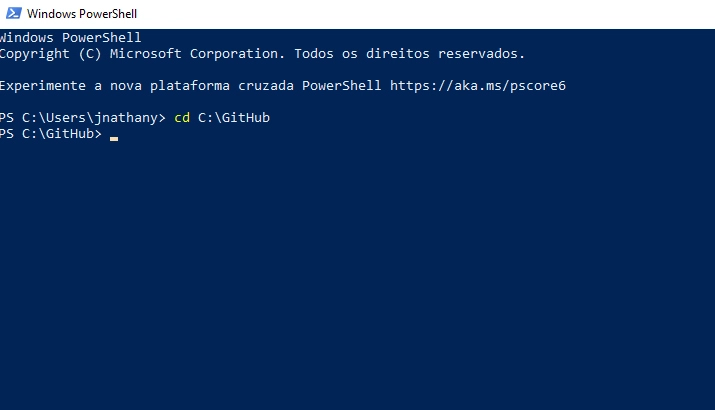
Task: Click the blinking cursor after PS C:\GitHub>
Action: tap(114, 139)
